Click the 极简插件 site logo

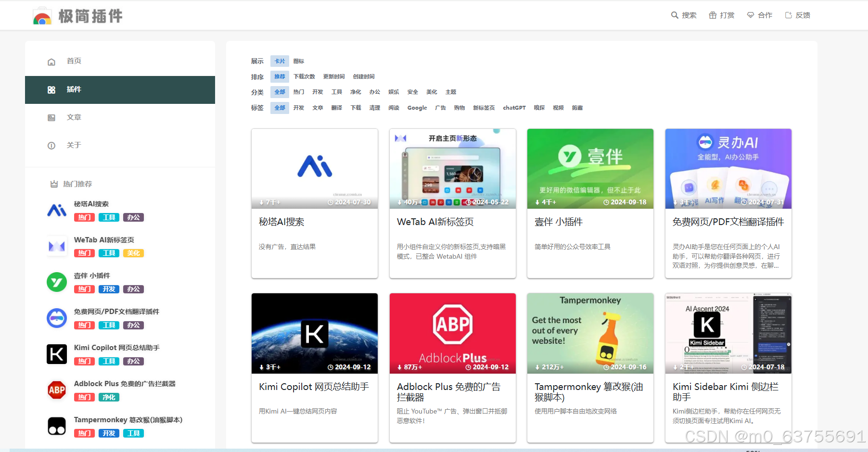point(77,16)
